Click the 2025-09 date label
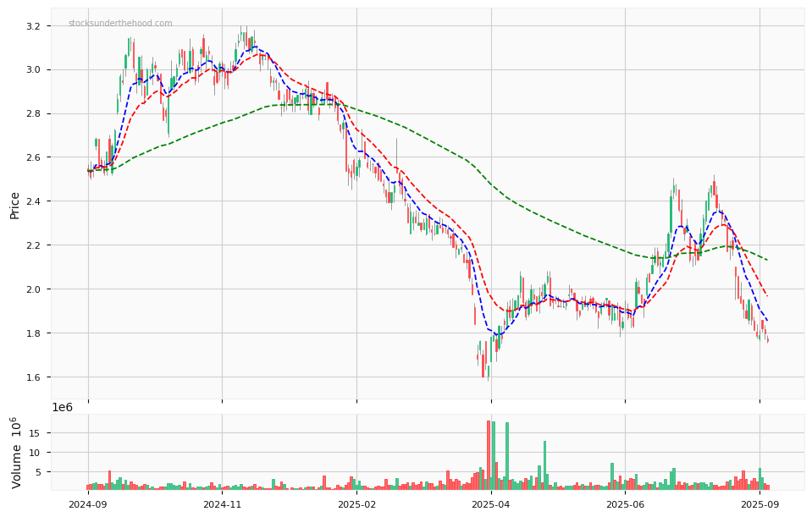This screenshot has width=812, height=517. [760, 504]
